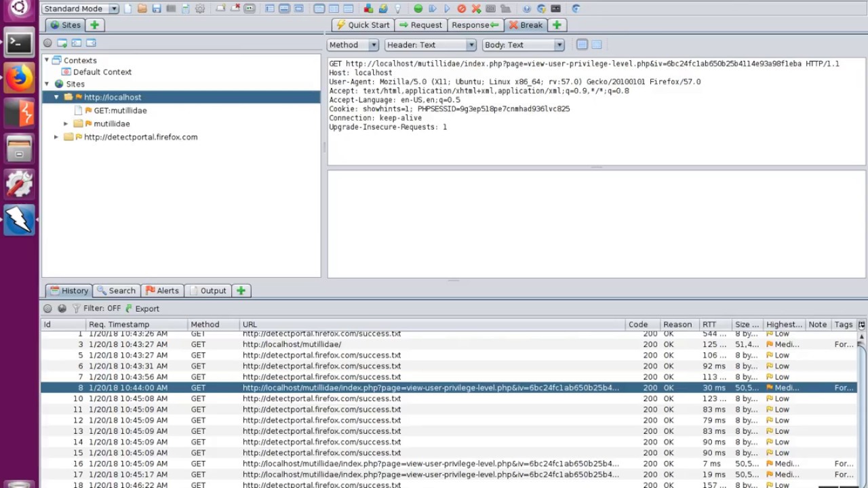Select GET:mutillidae tree item
Screen dimensions: 868x488
point(120,110)
